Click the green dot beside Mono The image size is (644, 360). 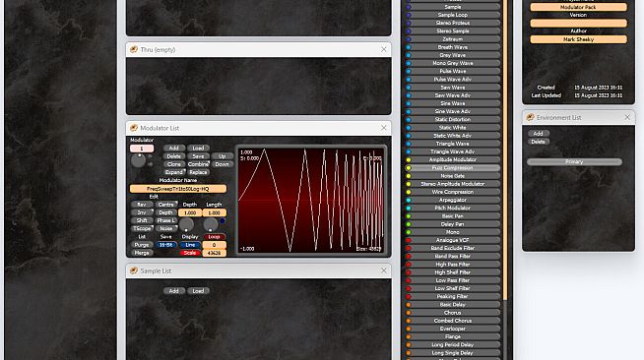pos(409,232)
